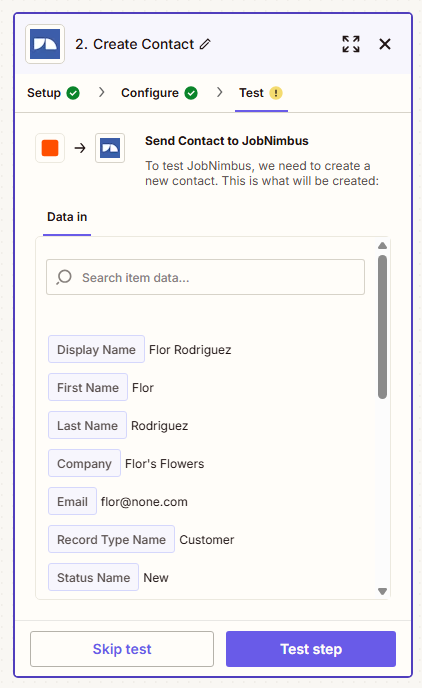422x688 pixels.
Task: Click the scroll up arrow in data list
Action: [x=383, y=246]
